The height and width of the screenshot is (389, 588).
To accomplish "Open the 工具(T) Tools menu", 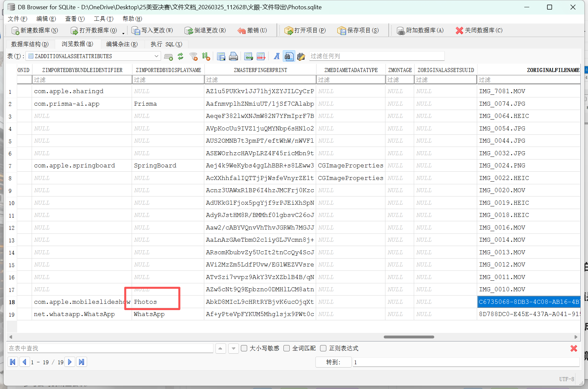I will [x=104, y=19].
